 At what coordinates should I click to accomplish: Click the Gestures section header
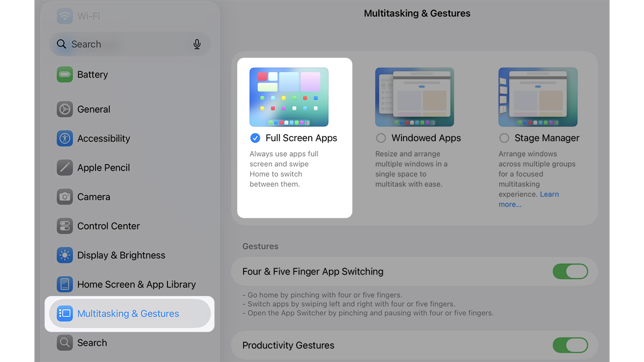tap(260, 246)
